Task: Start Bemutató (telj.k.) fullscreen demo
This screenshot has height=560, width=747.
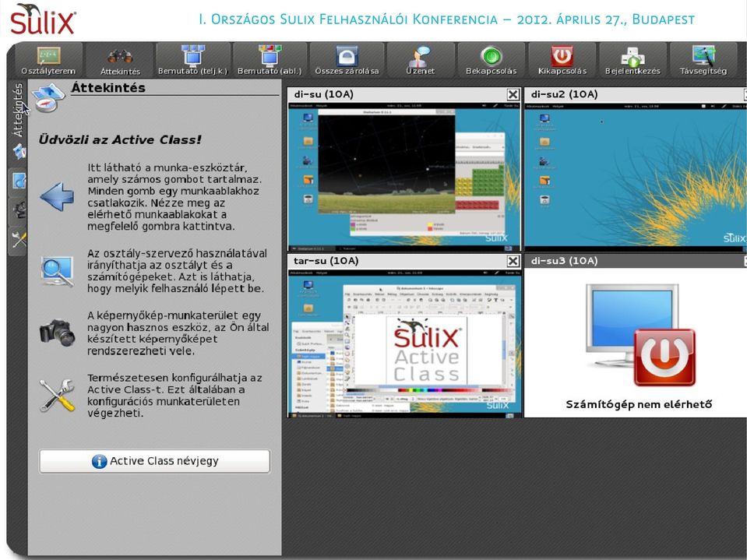Action: 193,61
